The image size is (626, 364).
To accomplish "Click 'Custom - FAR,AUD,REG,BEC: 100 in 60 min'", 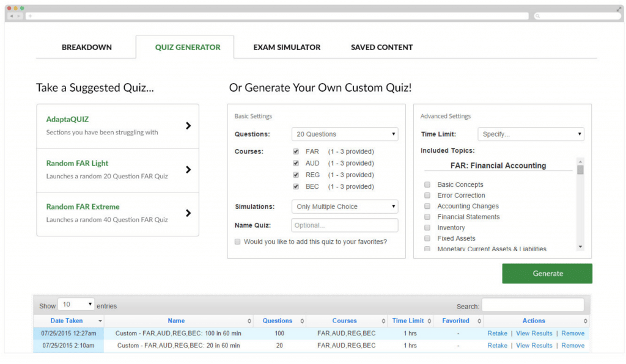I will point(179,333).
